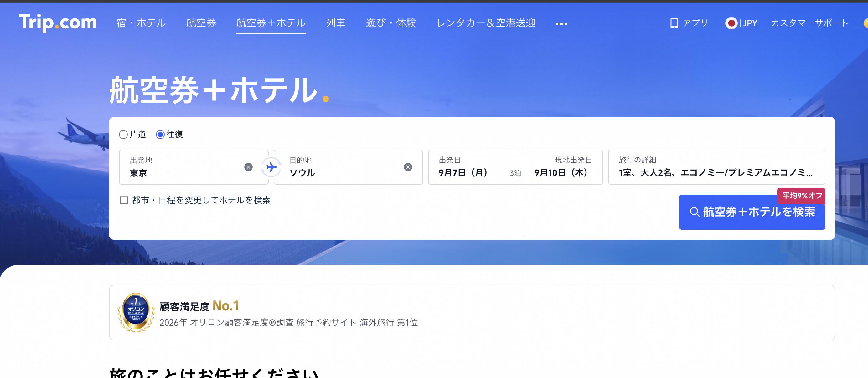The width and height of the screenshot is (868, 378).
Task: Click the Trip.com logo
Action: point(58,22)
